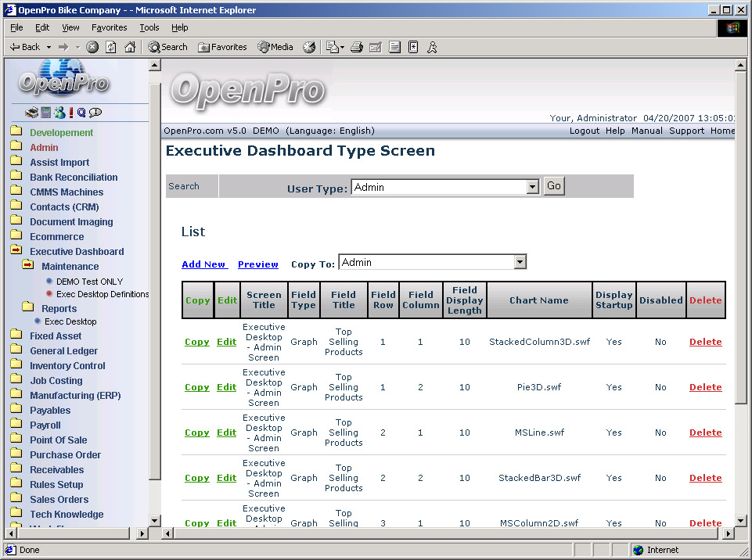
Task: Delete the Pie3D.swf row
Action: click(705, 387)
